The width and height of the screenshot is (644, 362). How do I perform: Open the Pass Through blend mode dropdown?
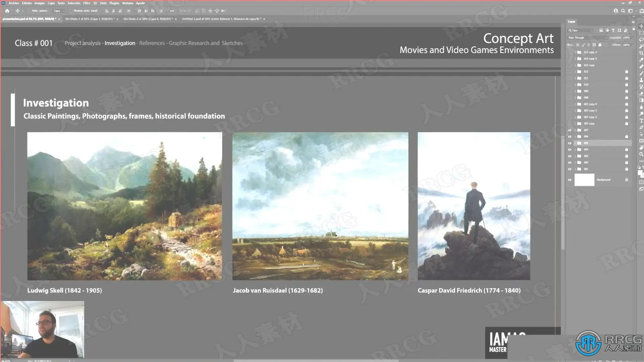point(587,38)
